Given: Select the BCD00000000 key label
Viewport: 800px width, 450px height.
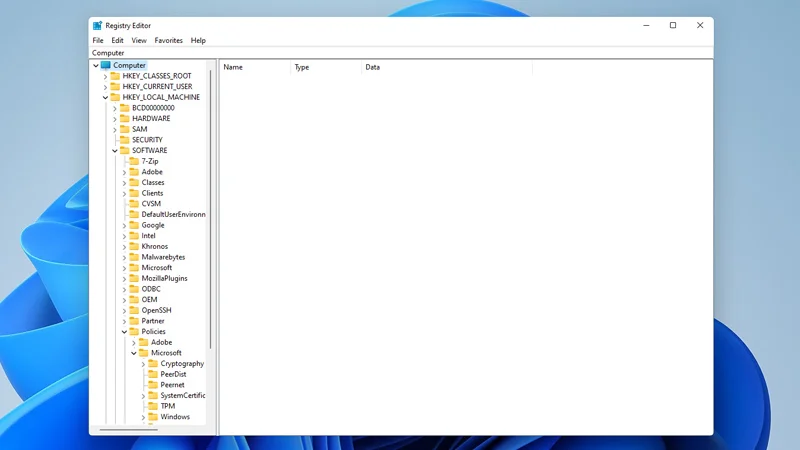Looking at the screenshot, I should click(153, 108).
